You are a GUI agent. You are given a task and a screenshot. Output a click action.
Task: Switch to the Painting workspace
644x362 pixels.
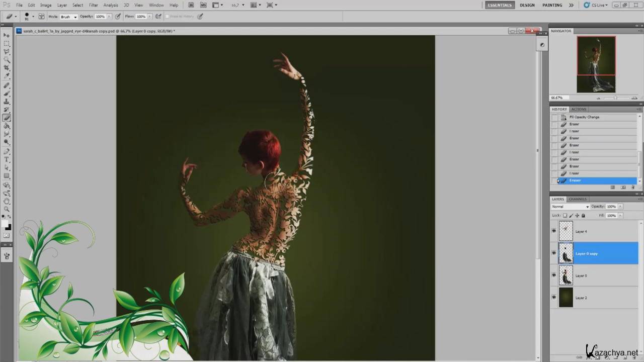pyautogui.click(x=552, y=5)
